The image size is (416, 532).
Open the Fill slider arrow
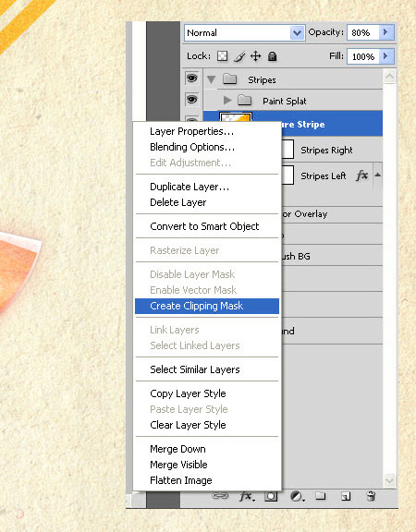coord(386,56)
